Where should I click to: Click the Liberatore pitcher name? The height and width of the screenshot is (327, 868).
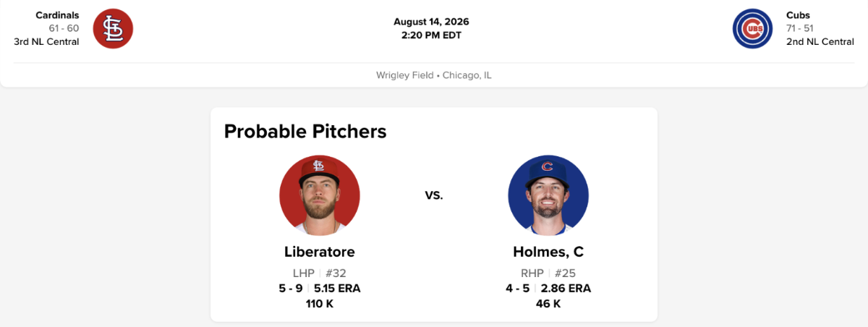[320, 252]
